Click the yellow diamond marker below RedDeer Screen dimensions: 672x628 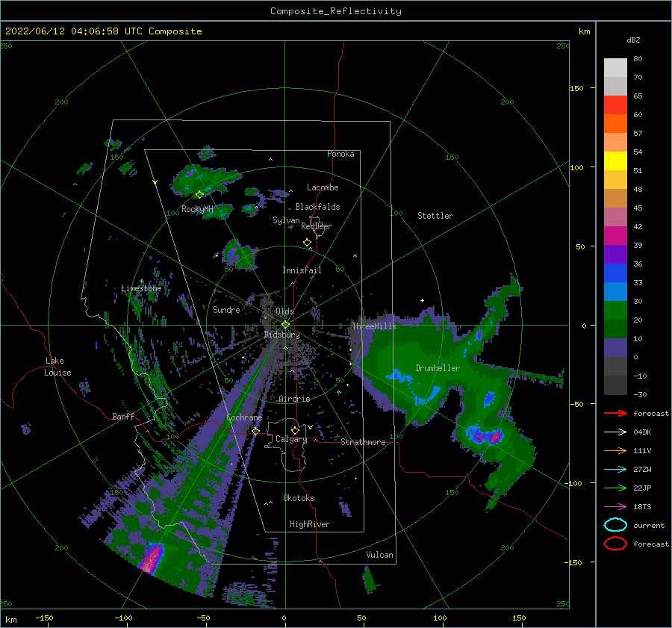click(307, 243)
